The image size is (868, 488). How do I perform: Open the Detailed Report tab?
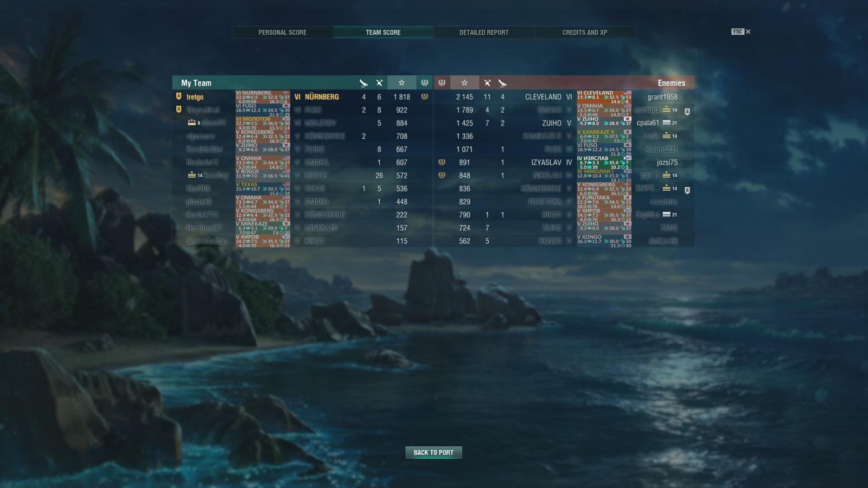coord(484,33)
